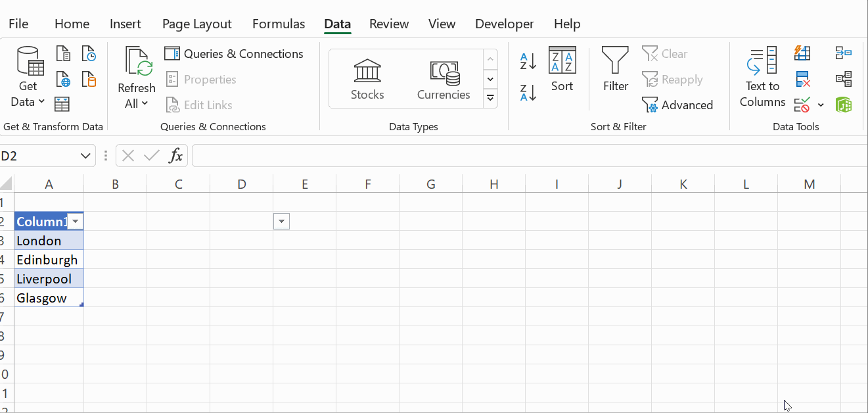Click the Manage Data Model icon
868x413 pixels.
(x=844, y=105)
